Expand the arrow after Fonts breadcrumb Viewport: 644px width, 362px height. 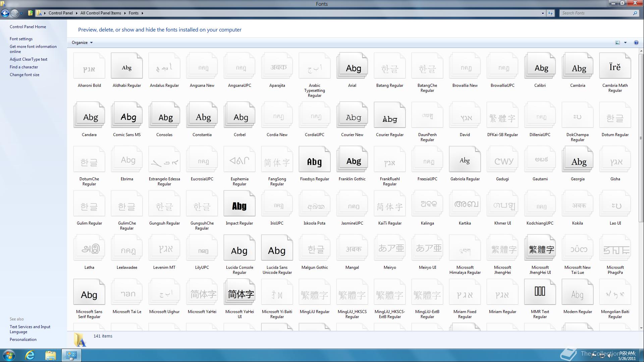point(143,13)
